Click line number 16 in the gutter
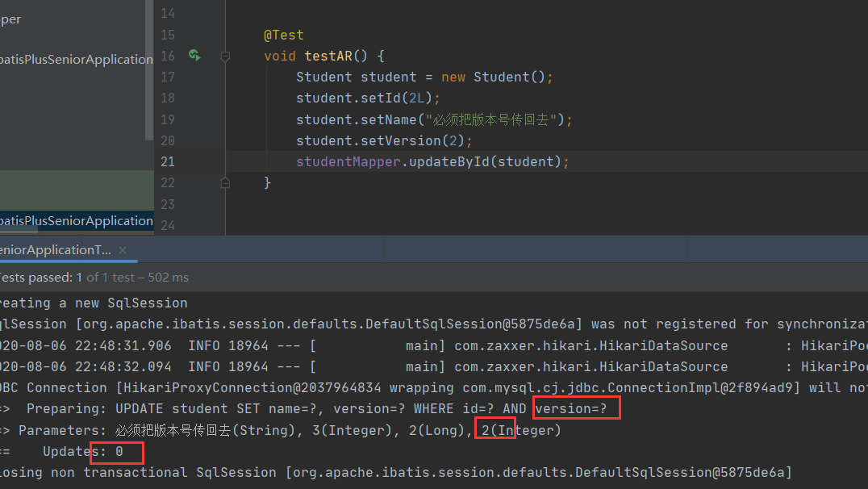 167,56
